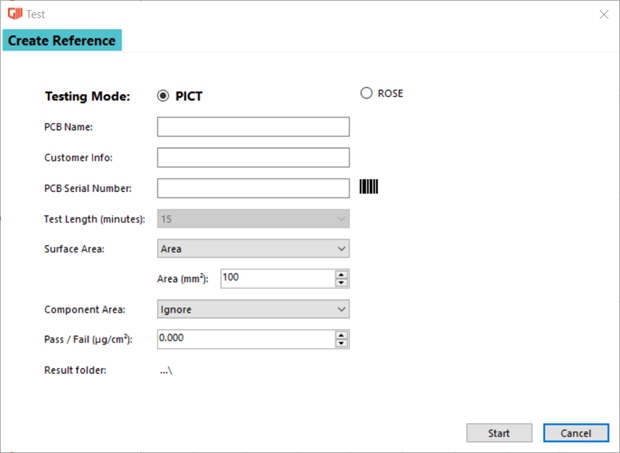Focus the Customer Info input field

[253, 157]
